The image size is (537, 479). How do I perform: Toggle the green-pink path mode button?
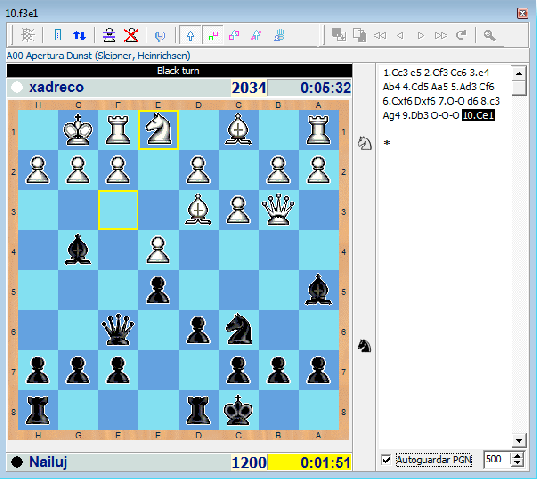click(x=213, y=35)
